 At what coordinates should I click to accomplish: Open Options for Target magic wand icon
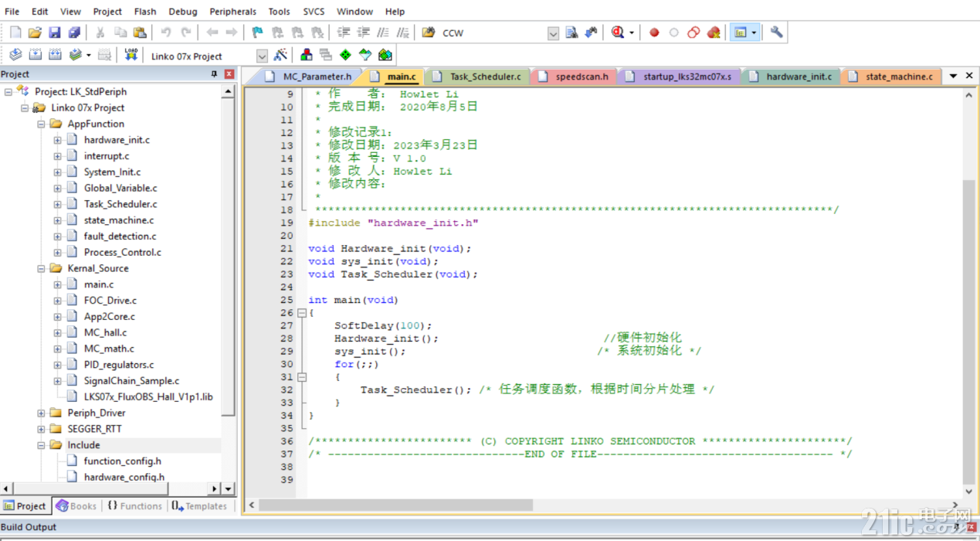pos(280,55)
